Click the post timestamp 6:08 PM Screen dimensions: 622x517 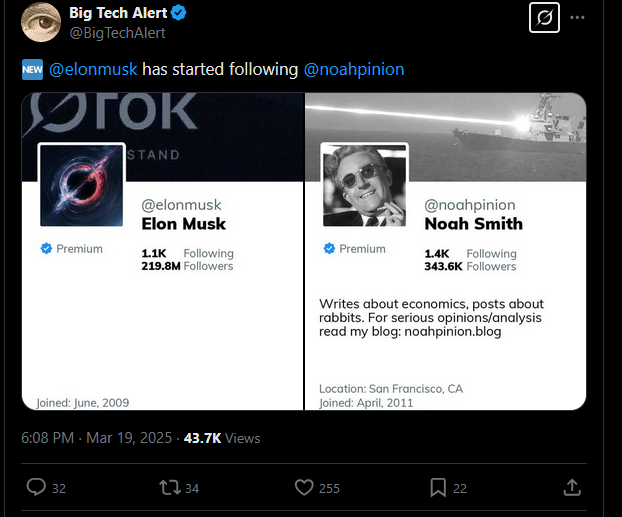tap(47, 438)
